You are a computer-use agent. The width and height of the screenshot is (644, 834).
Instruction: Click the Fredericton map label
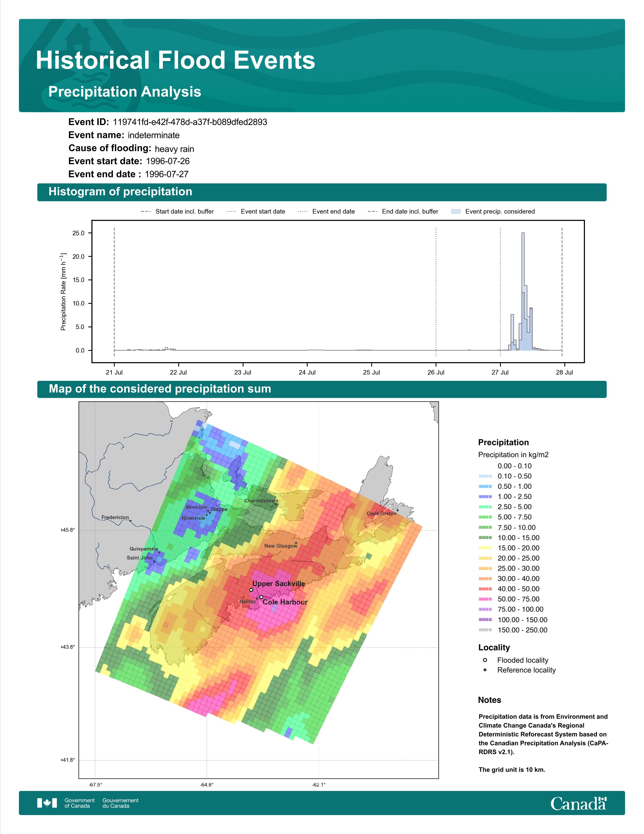pyautogui.click(x=115, y=517)
